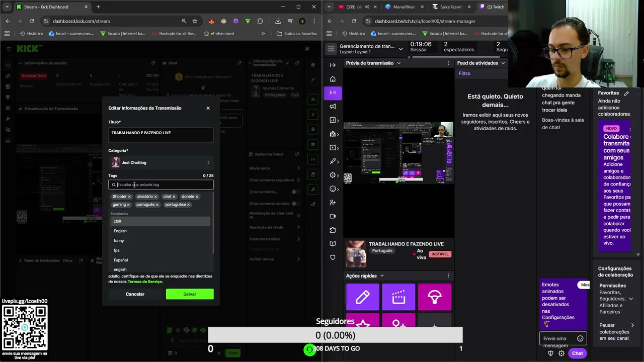Remove the chat tag chip
The width and height of the screenshot is (644, 362).
[x=174, y=197]
